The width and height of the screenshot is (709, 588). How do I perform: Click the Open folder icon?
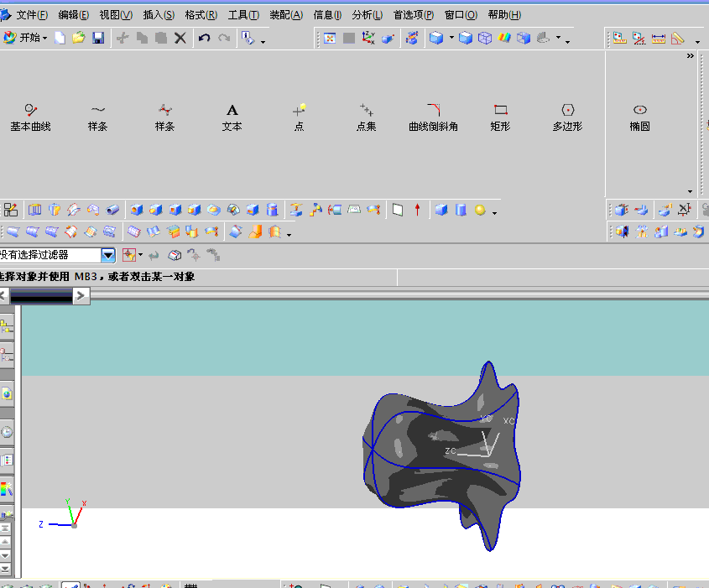[79, 38]
